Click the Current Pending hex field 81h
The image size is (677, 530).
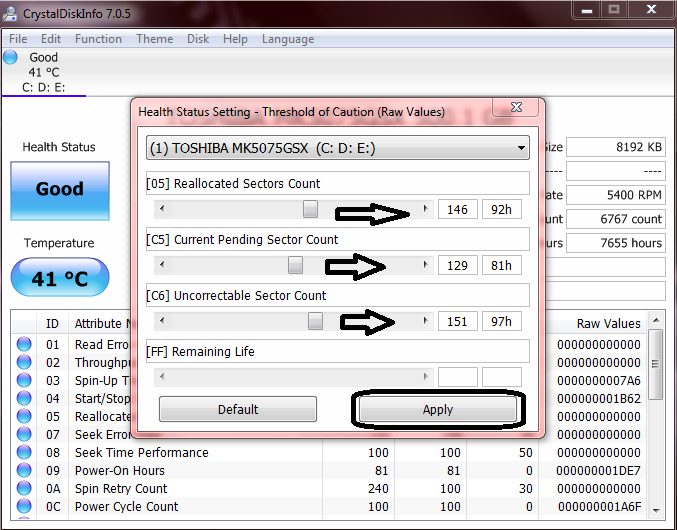coord(502,265)
